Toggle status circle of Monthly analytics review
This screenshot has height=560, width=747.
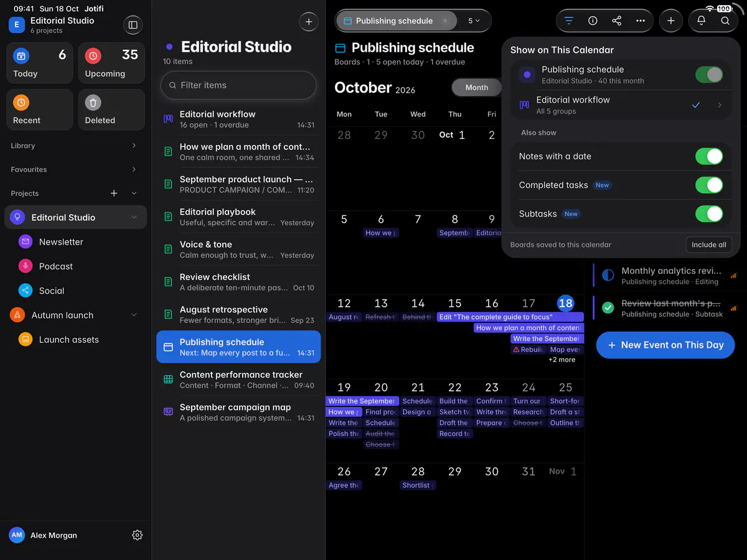609,275
